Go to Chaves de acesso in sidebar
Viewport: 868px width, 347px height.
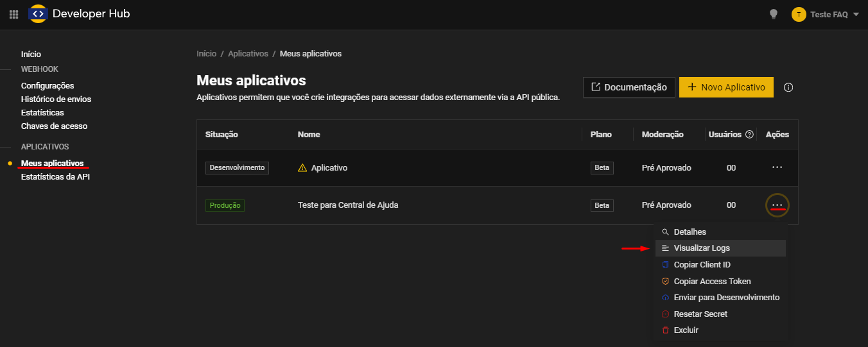pyautogui.click(x=54, y=126)
